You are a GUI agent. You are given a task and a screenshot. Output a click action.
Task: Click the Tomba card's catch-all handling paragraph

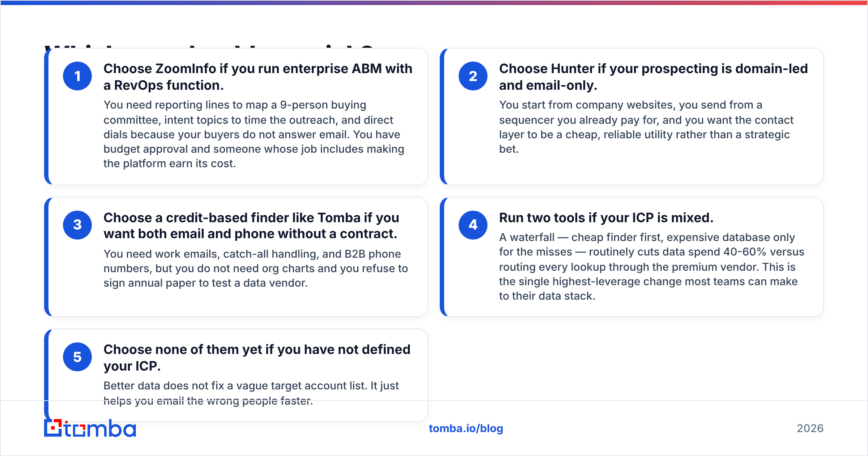256,269
